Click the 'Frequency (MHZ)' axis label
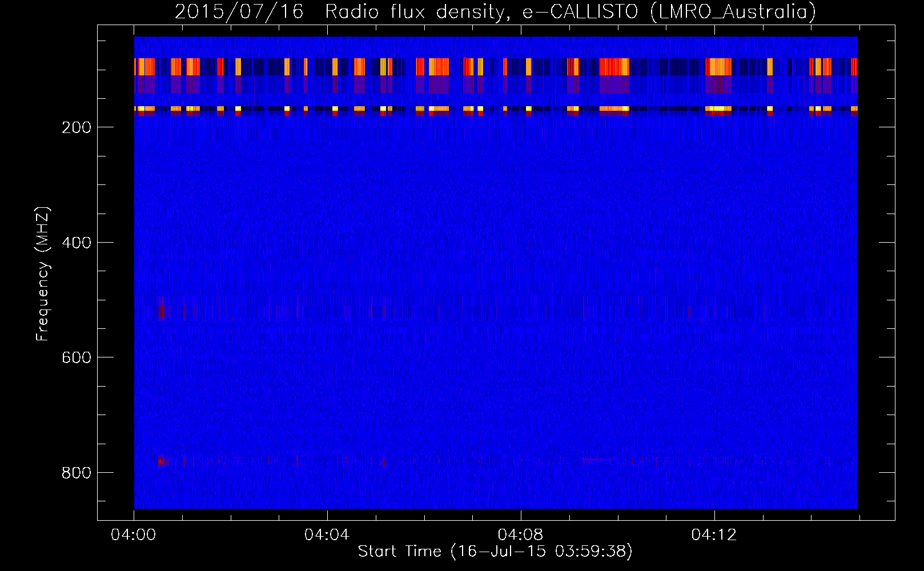The image size is (924, 571). click(43, 274)
